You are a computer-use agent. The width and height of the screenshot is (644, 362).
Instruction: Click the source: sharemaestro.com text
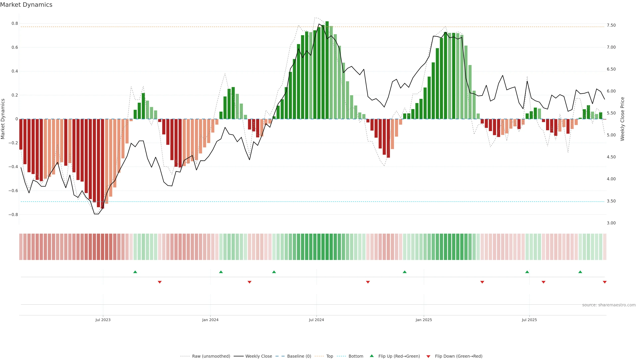click(609, 305)
